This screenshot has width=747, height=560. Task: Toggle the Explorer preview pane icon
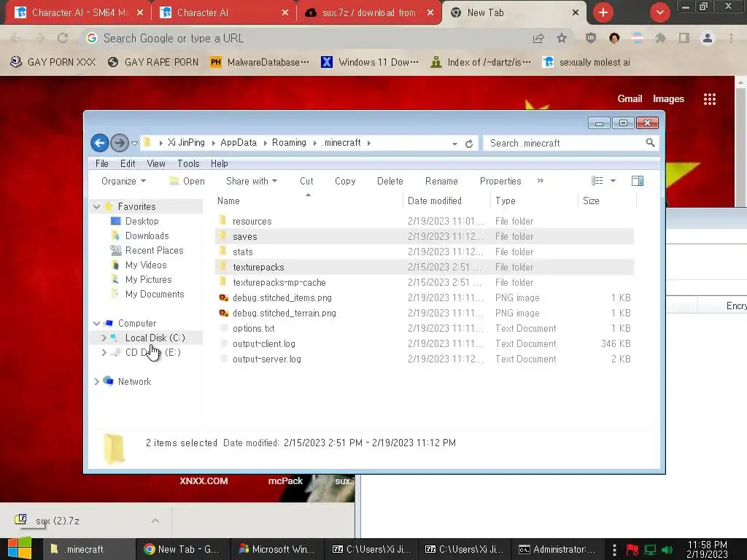(638, 181)
